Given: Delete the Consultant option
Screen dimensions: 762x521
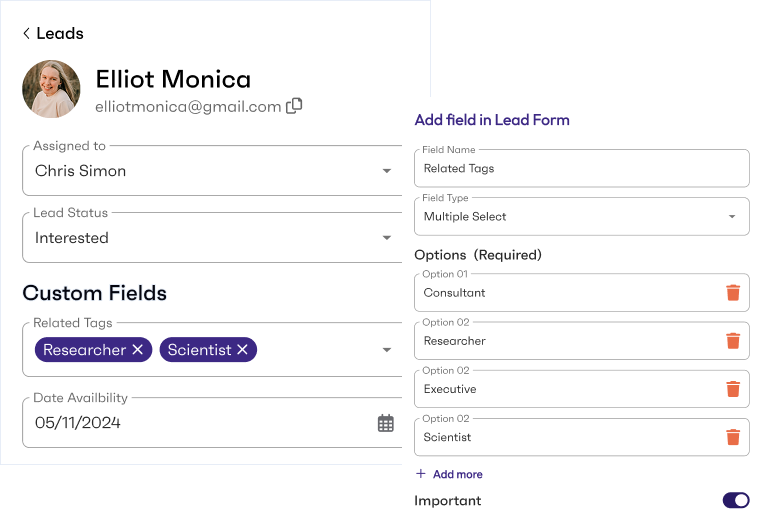Looking at the screenshot, I should click(733, 293).
